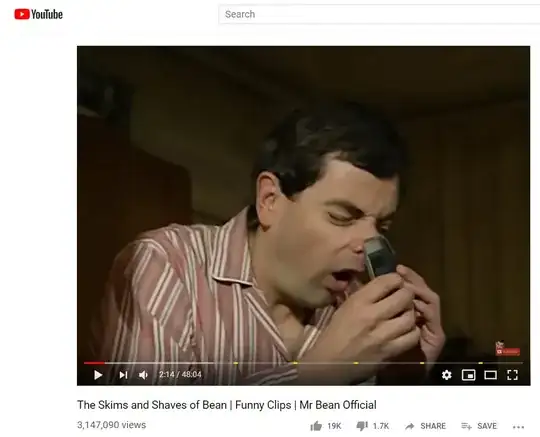Jump to the last yellow ad marker
Image resolution: width=540 pixels, height=437 pixels.
[x=480, y=363]
